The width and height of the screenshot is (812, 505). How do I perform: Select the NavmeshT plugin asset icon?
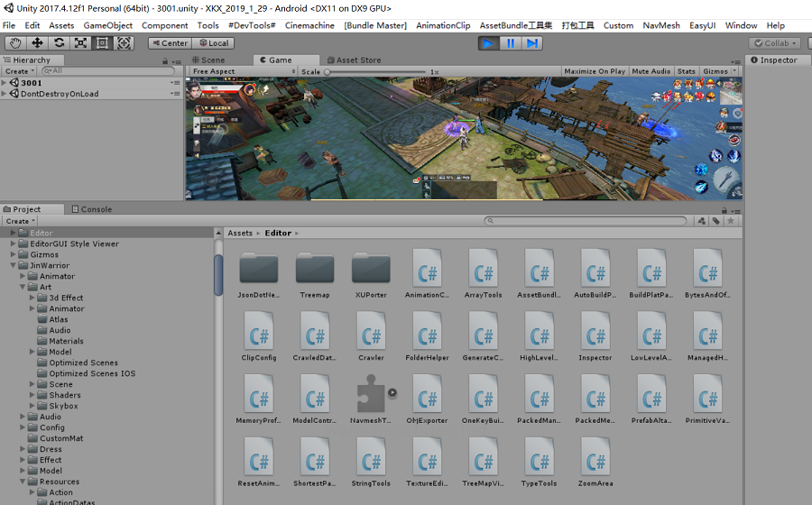pos(372,394)
